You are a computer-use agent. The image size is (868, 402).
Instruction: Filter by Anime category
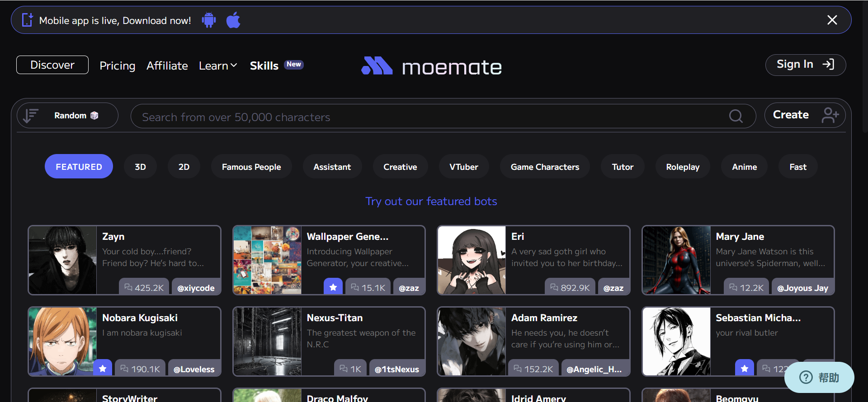click(745, 166)
